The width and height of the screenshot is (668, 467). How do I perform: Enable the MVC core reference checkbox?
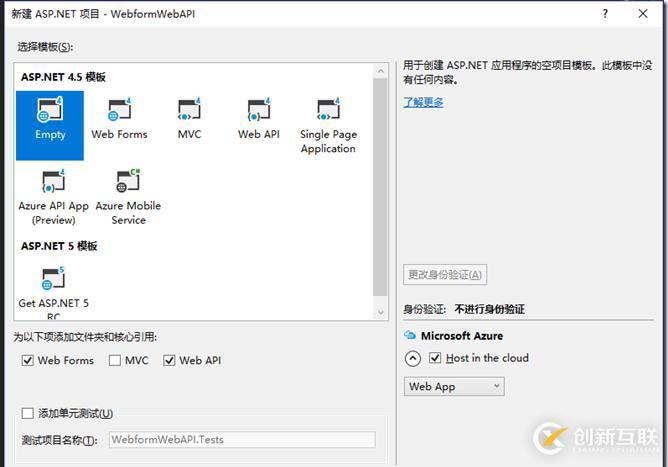[115, 360]
